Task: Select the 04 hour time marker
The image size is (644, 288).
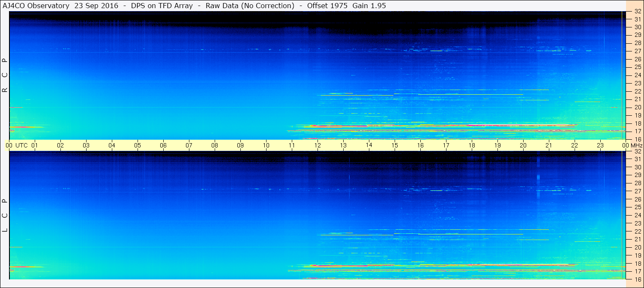Action: 112,145
